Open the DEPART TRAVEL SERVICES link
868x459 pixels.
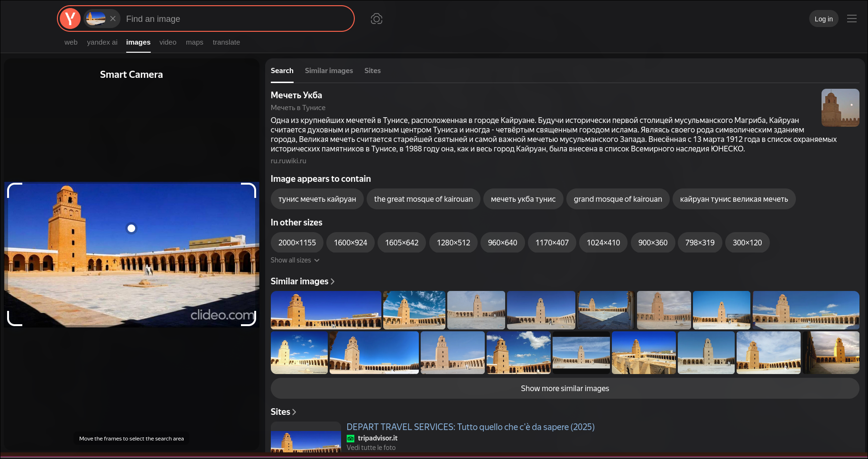pos(471,427)
